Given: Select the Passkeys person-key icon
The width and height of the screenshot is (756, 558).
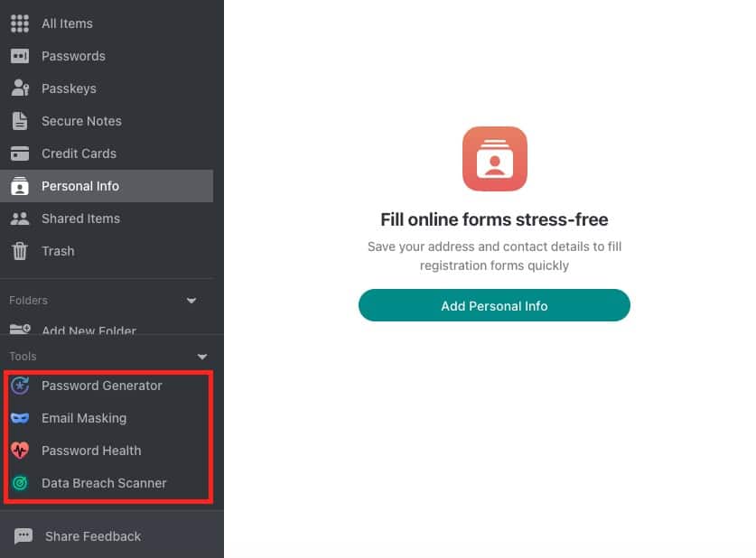Looking at the screenshot, I should point(20,88).
